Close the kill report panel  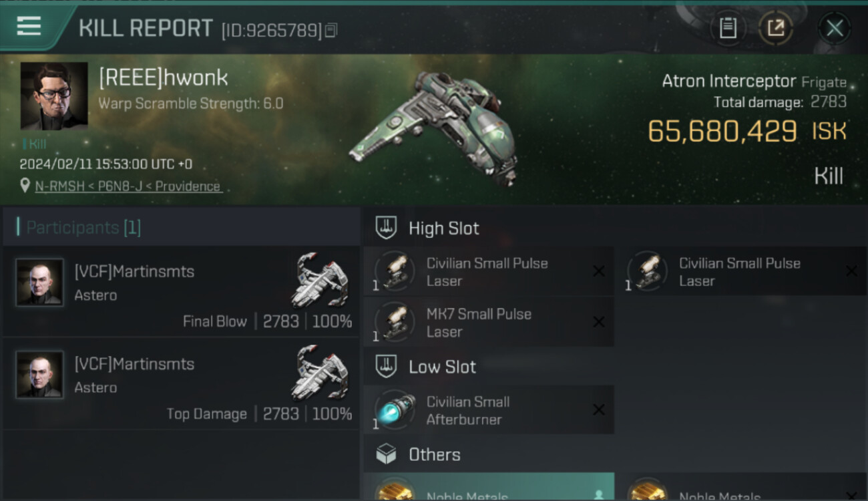pos(835,28)
